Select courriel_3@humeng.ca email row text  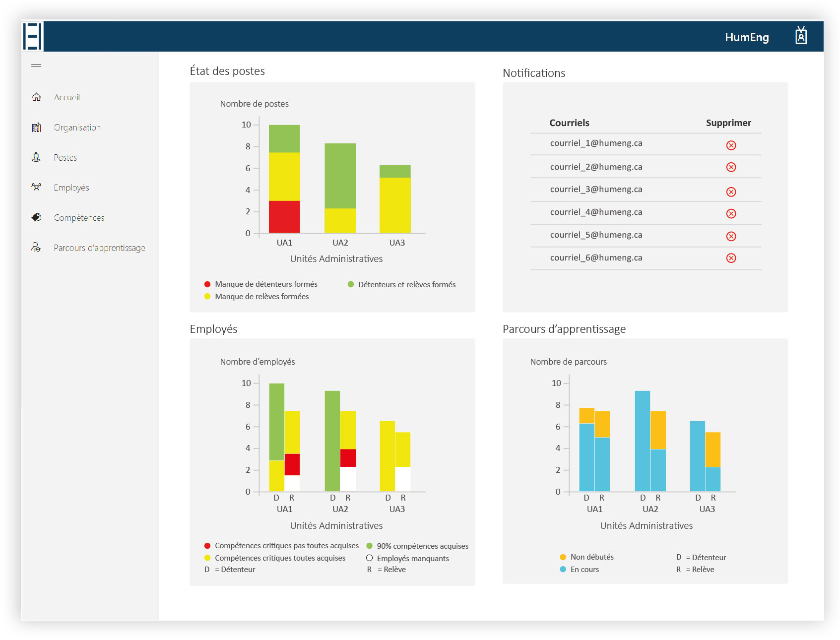click(x=596, y=189)
